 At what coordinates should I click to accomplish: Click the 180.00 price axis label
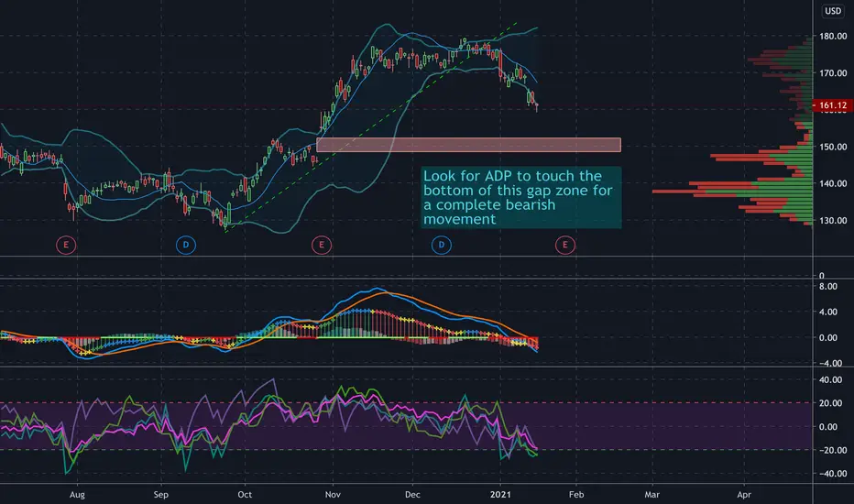pyautogui.click(x=833, y=36)
